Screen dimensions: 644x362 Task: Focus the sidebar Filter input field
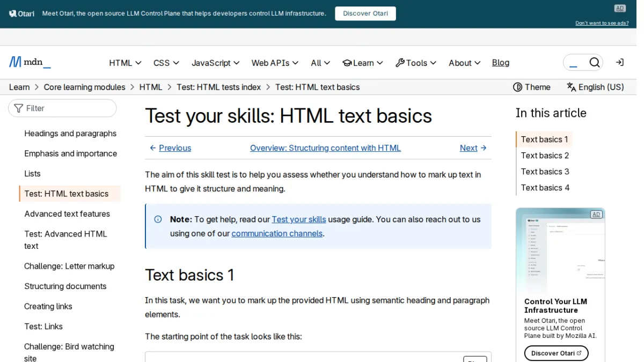pos(62,108)
